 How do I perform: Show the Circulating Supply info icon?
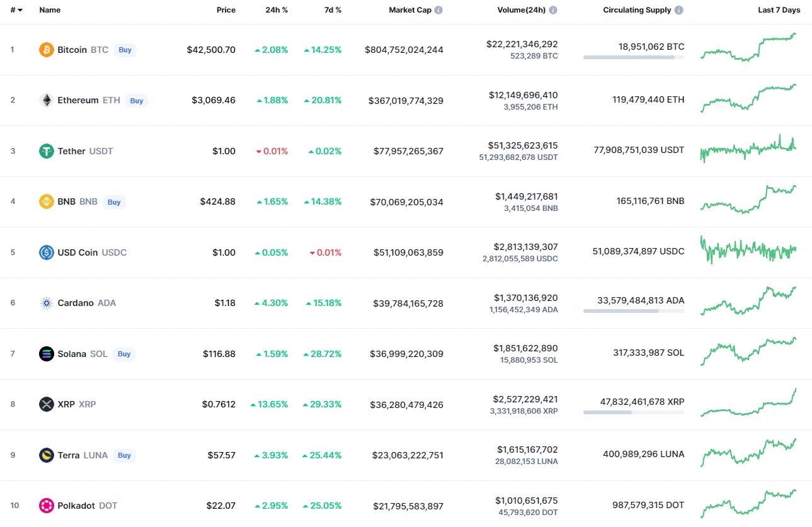(678, 10)
